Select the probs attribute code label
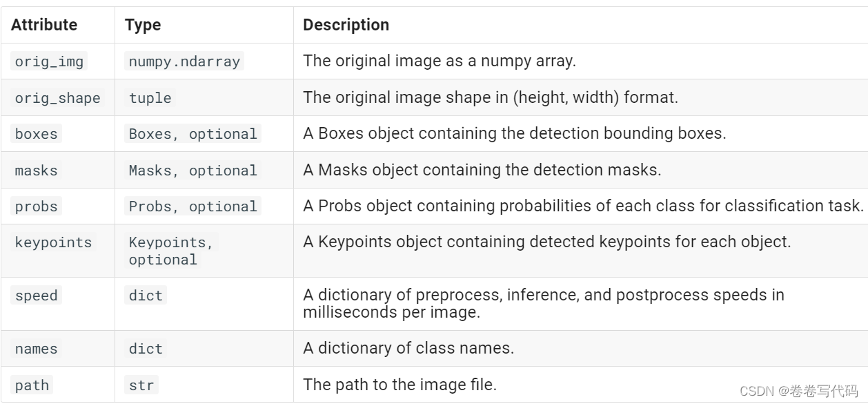 (x=37, y=206)
